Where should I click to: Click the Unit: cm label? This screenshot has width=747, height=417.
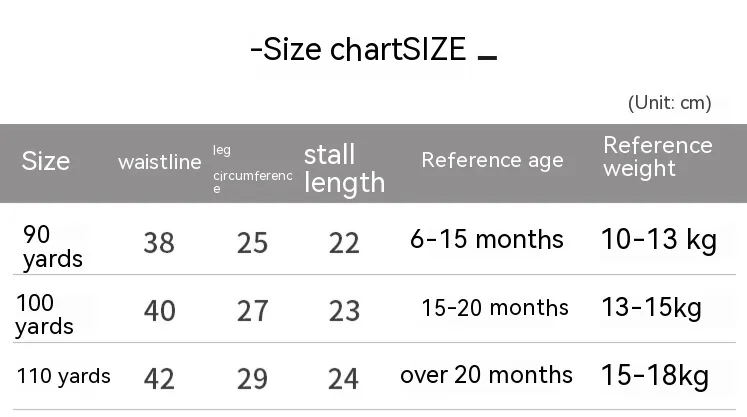[669, 103]
